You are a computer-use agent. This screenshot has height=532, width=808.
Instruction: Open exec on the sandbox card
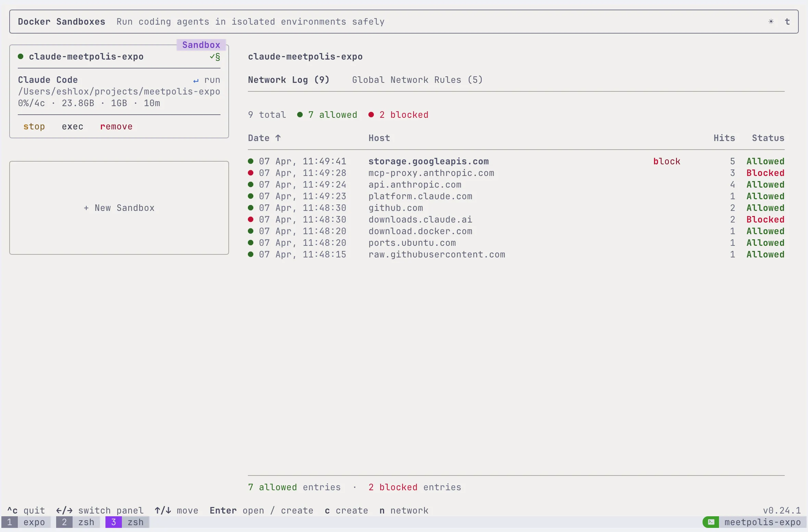(72, 126)
